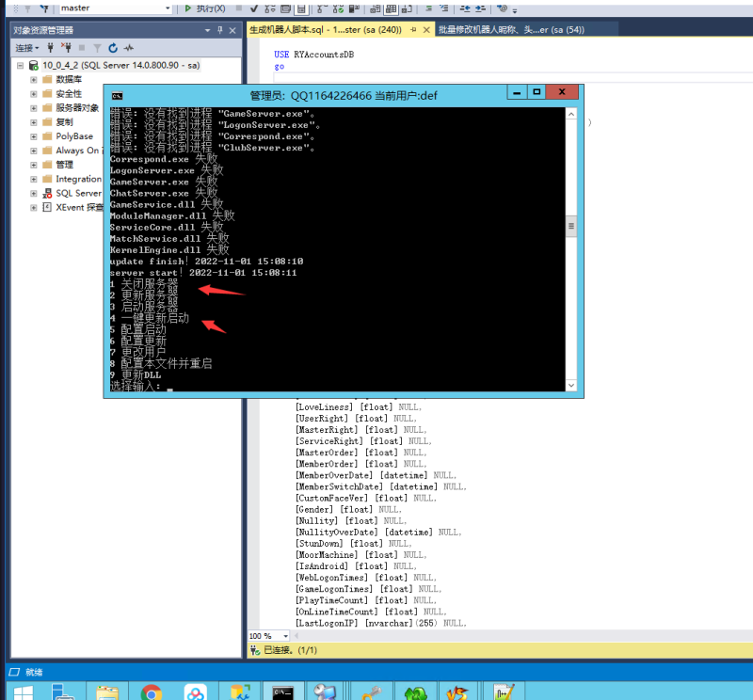Image resolution: width=753 pixels, height=700 pixels.
Task: Switch to the 批量修改机器人昵称 query tab
Action: click(x=511, y=29)
